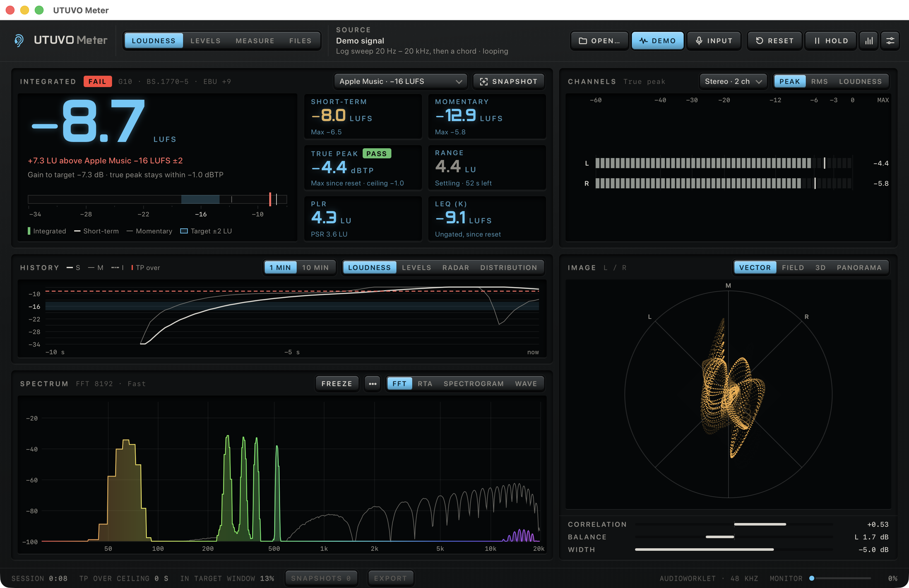Viewport: 909px width, 588px height.
Task: Click the In Target Window 13% status
Action: click(x=227, y=578)
